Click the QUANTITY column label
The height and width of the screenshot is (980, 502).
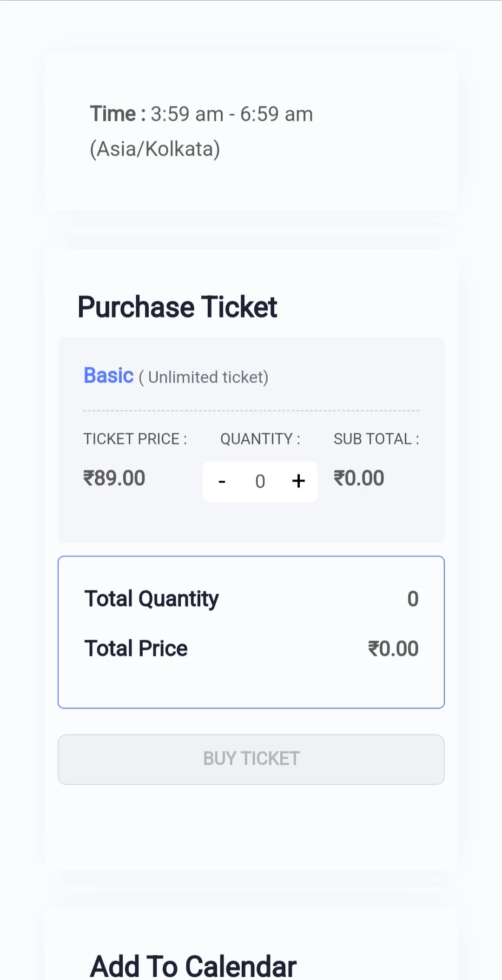point(260,439)
